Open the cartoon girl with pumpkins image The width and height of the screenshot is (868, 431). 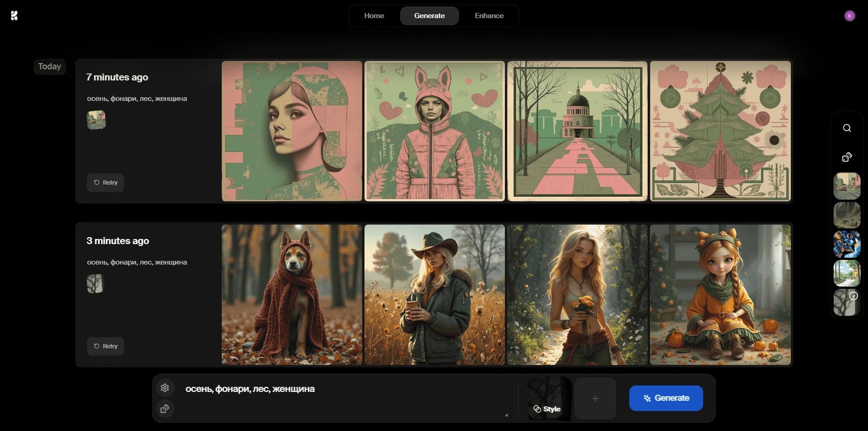point(720,295)
